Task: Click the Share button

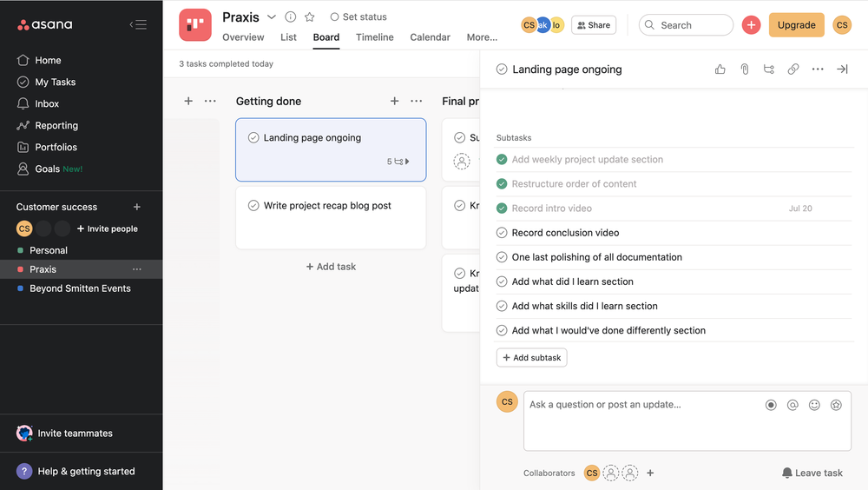Action: [594, 25]
